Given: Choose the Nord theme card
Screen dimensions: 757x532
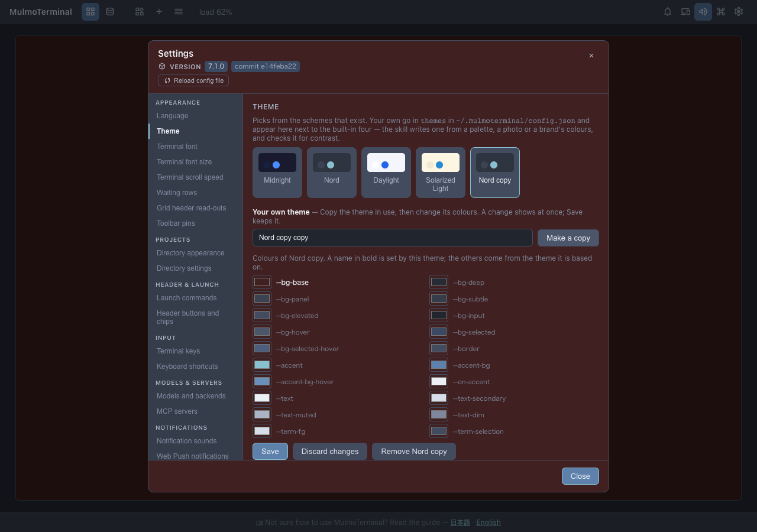Looking at the screenshot, I should 332,173.
